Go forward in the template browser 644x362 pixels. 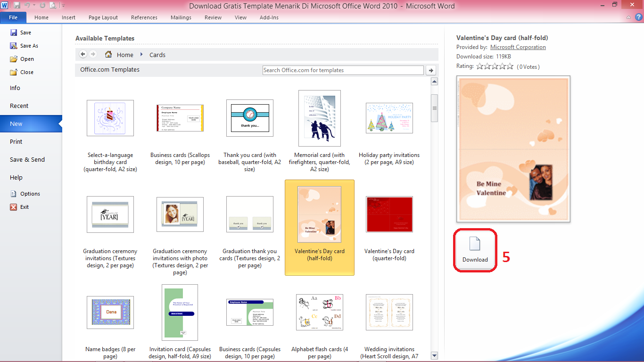(93, 54)
